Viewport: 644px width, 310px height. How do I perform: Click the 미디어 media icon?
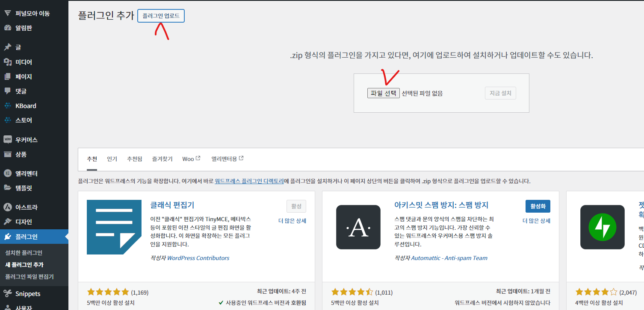[x=7, y=62]
